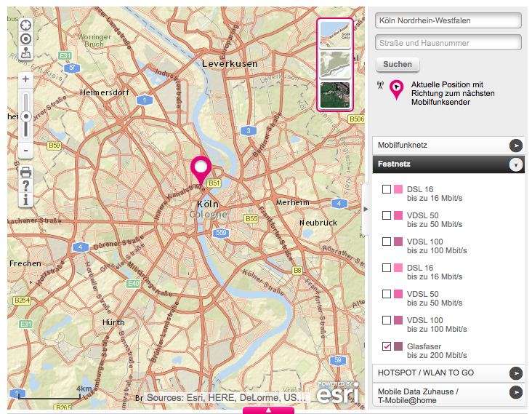This screenshot has width=532, height=414.
Task: Enable the first VDSL 50 checkbox
Action: (x=387, y=215)
